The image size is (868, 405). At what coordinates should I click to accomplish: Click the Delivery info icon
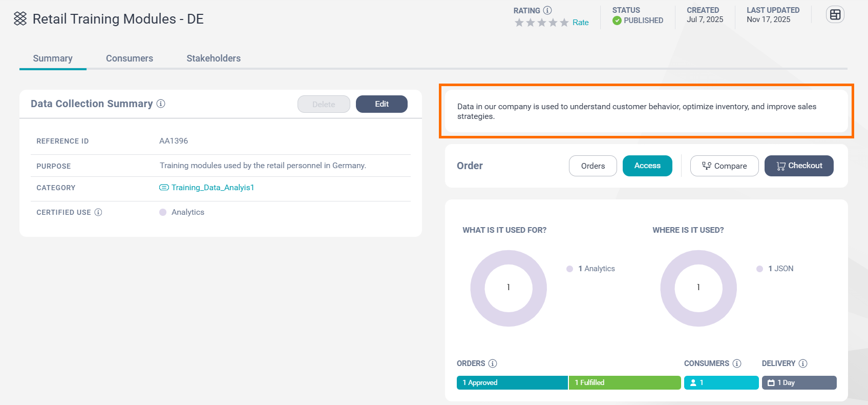803,363
